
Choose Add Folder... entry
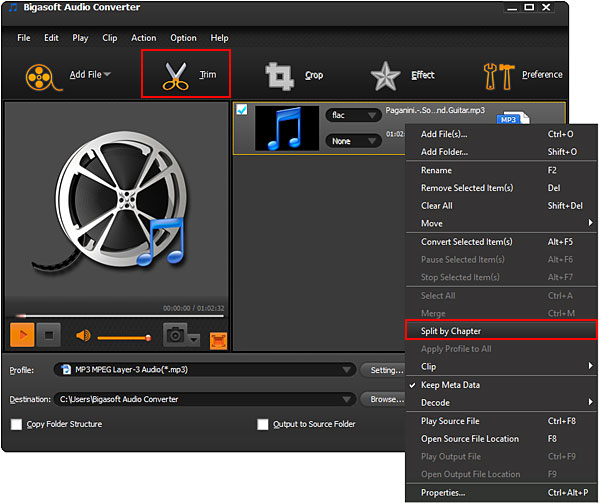502,152
